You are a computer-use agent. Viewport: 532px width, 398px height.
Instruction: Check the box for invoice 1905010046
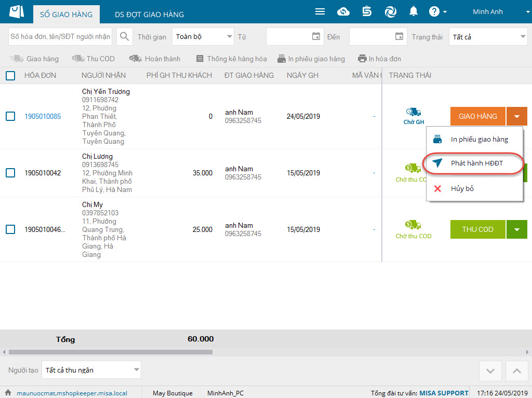(x=10, y=229)
